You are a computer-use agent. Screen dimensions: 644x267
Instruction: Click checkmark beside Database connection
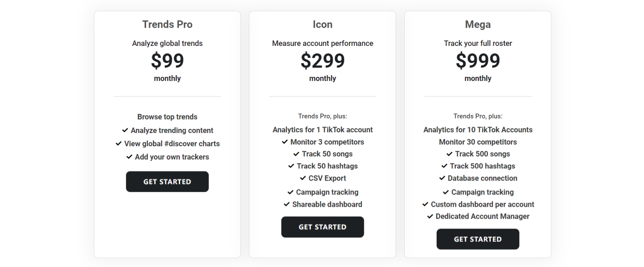[442, 178]
